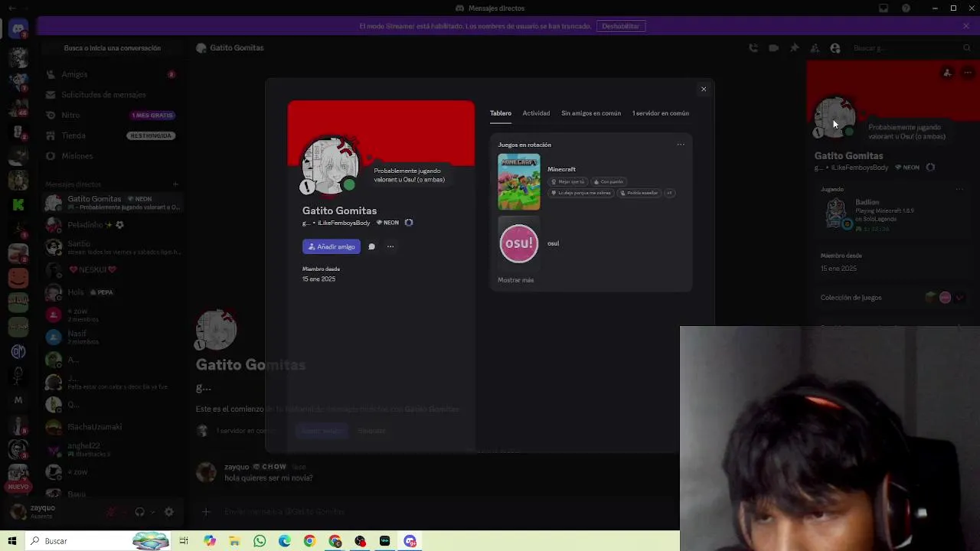
Task: Open the anghel22 conversation
Action: [111, 449]
